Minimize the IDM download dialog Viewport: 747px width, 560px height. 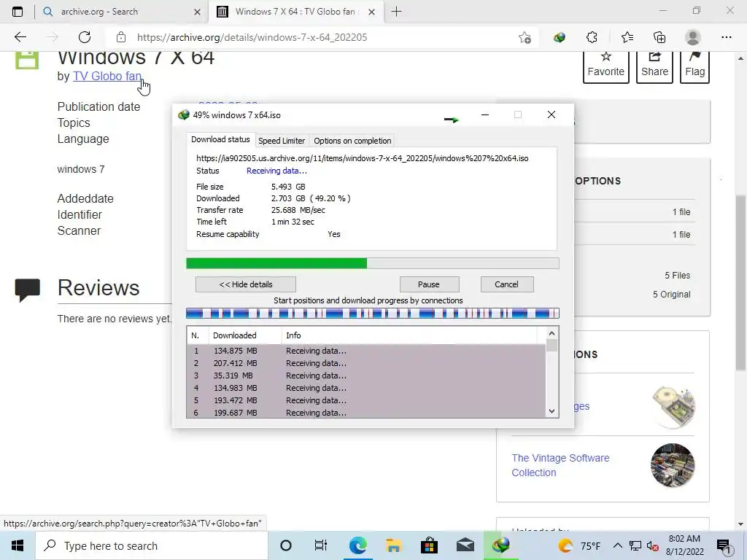tap(485, 114)
